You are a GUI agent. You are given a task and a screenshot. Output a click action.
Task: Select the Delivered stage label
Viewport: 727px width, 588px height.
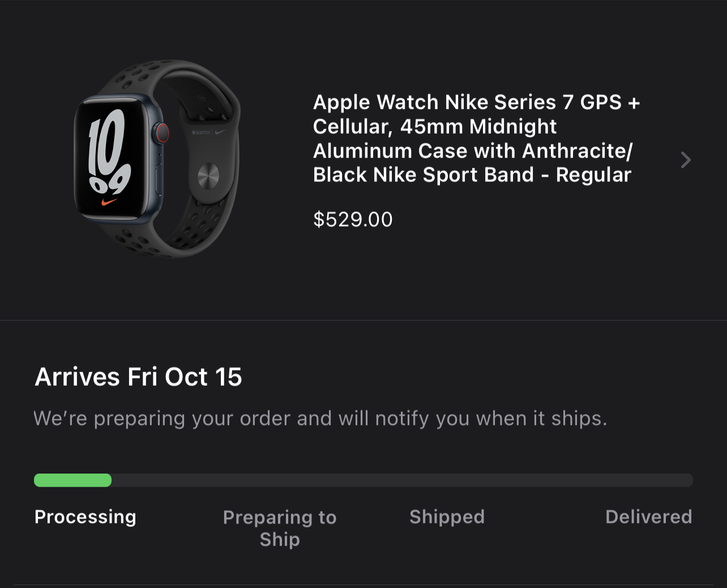(x=648, y=517)
